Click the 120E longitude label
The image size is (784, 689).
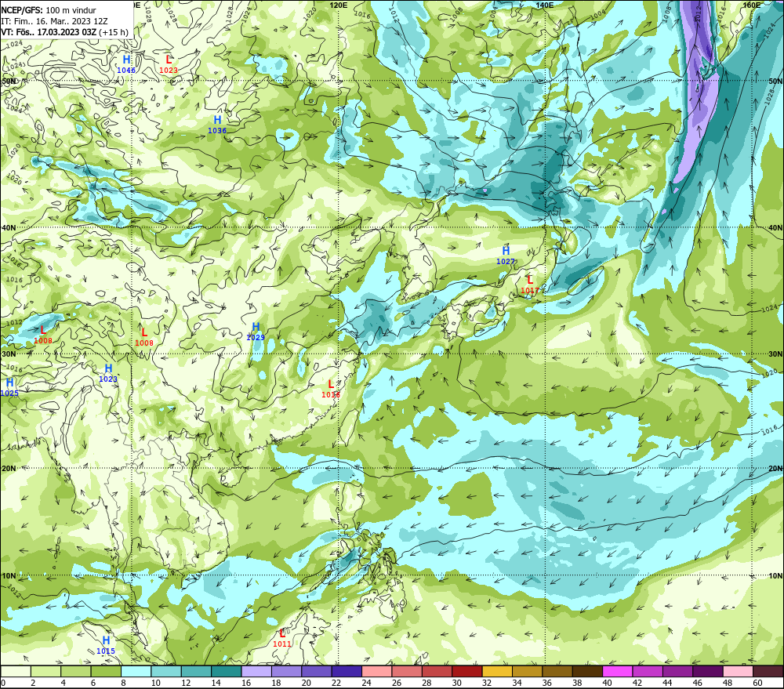pos(339,5)
